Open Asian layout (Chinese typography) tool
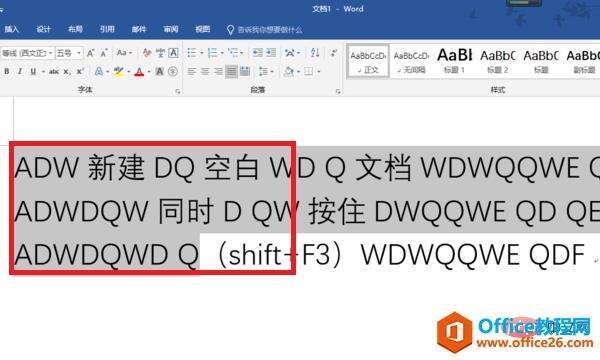The image size is (600, 360). pos(290,53)
